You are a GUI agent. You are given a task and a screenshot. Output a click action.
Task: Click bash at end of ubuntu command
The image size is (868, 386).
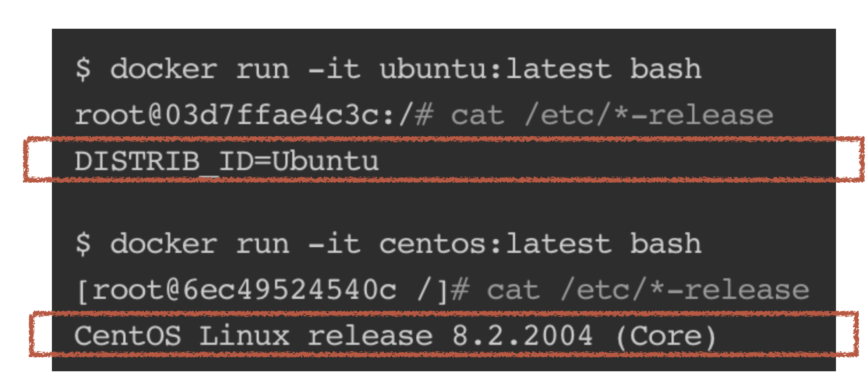tap(666, 69)
